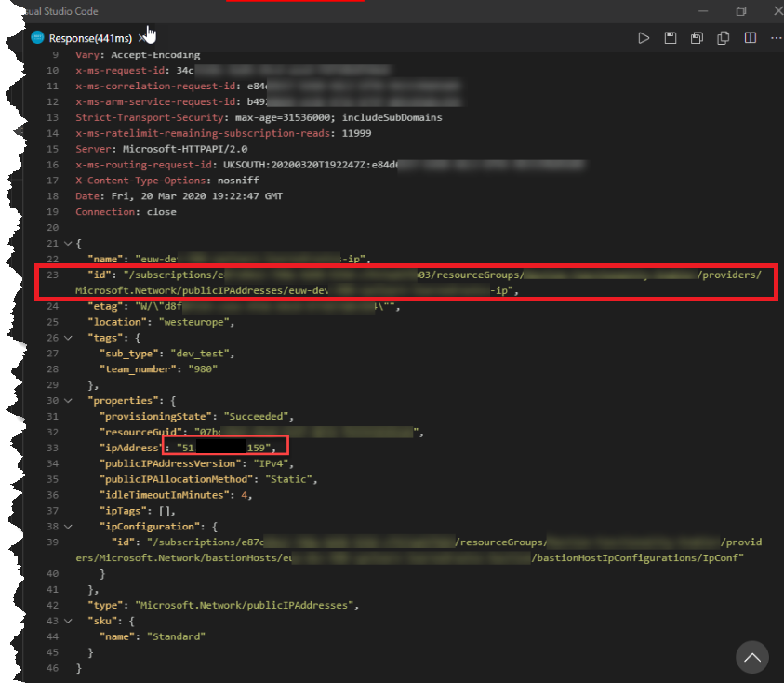Click the "Succeeded" value
784x683 pixels.
tap(256, 416)
